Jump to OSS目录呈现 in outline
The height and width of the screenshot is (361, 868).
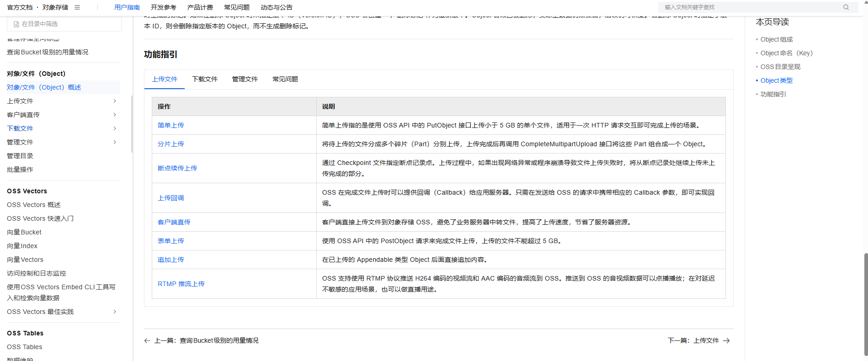pos(780,67)
